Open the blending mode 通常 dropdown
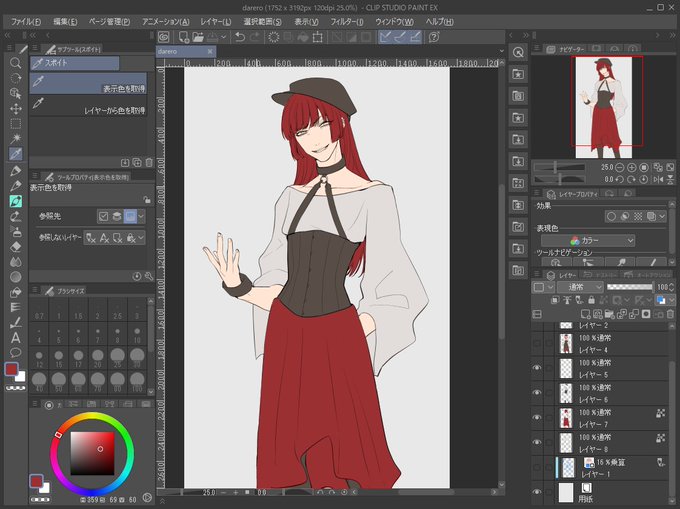Viewport: 680px width, 509px height. 580,287
